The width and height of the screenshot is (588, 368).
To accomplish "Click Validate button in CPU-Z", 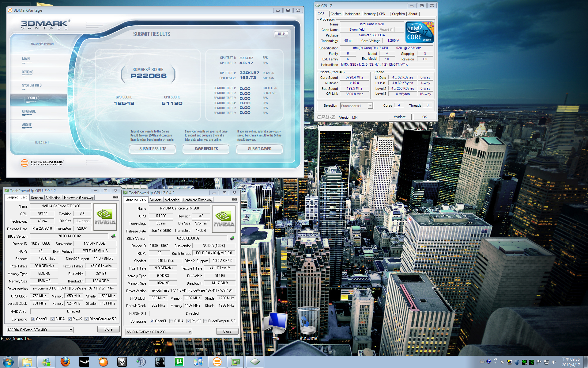I will coord(400,117).
